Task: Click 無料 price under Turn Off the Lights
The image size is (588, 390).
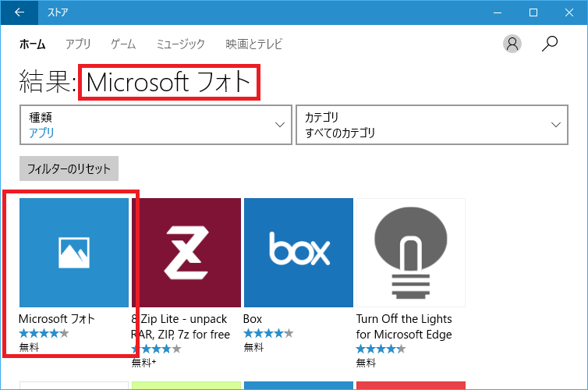Action: pos(366,363)
